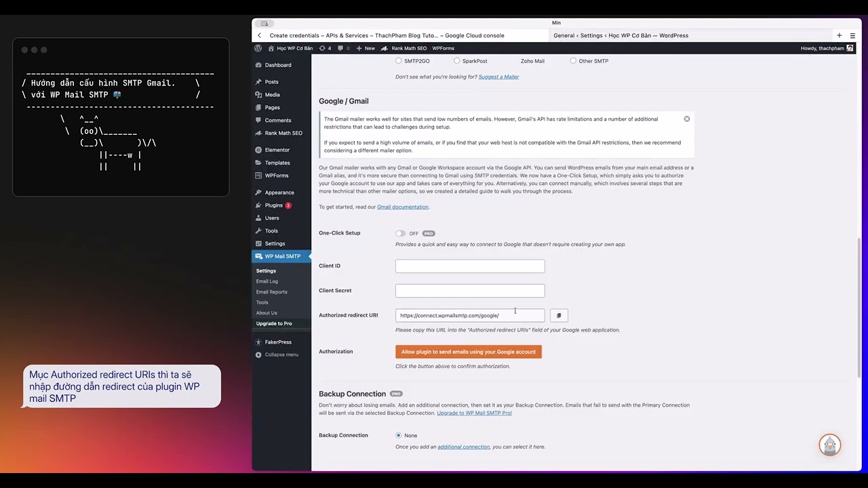Click Upgrade to Pro in the sidebar
The width and height of the screenshot is (868, 488).
(274, 323)
